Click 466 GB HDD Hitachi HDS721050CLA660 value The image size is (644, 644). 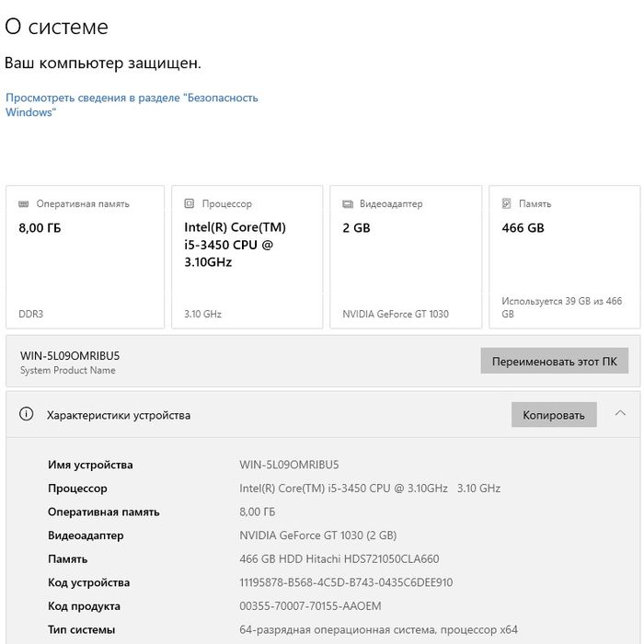[x=339, y=558]
